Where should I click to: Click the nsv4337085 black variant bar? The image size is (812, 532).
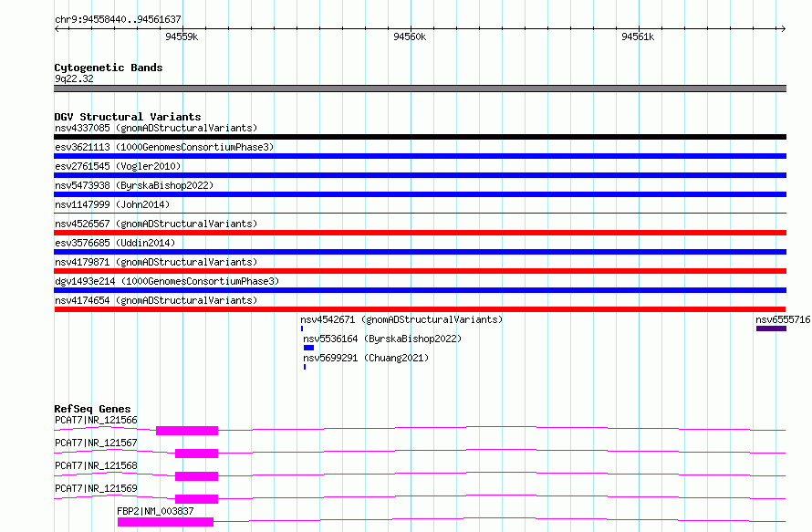click(x=420, y=137)
